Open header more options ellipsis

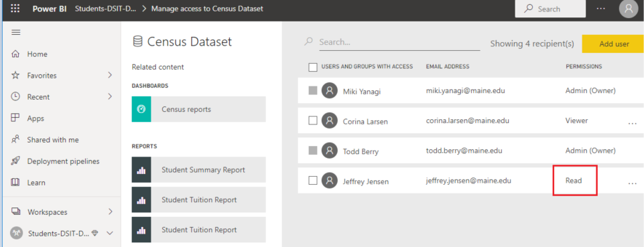601,9
